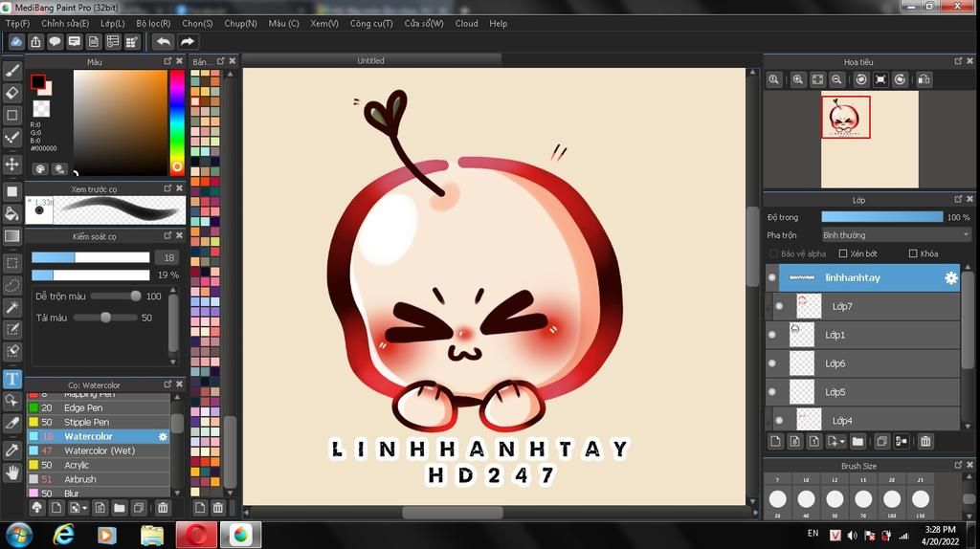Open settings gear on linhhanhtay layer
This screenshot has height=549, width=980.
click(950, 278)
